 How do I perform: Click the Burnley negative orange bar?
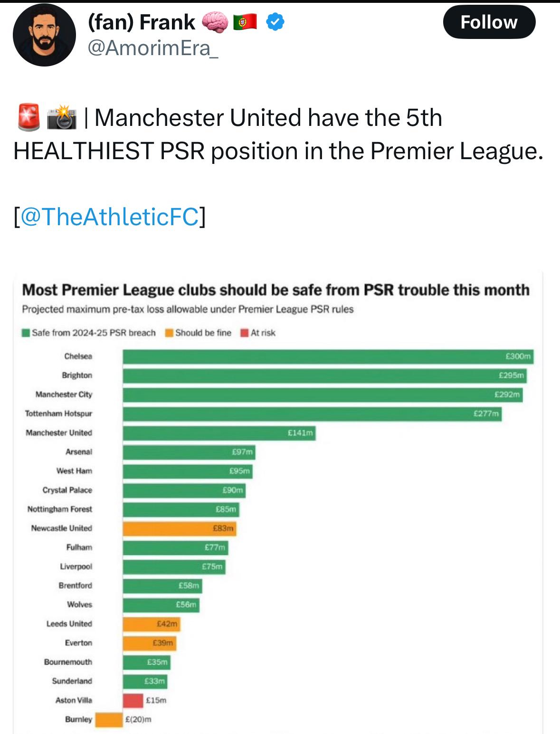point(109,720)
